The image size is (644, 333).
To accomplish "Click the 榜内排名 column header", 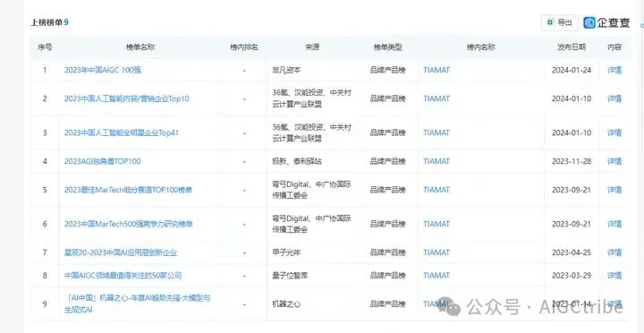I will point(244,47).
